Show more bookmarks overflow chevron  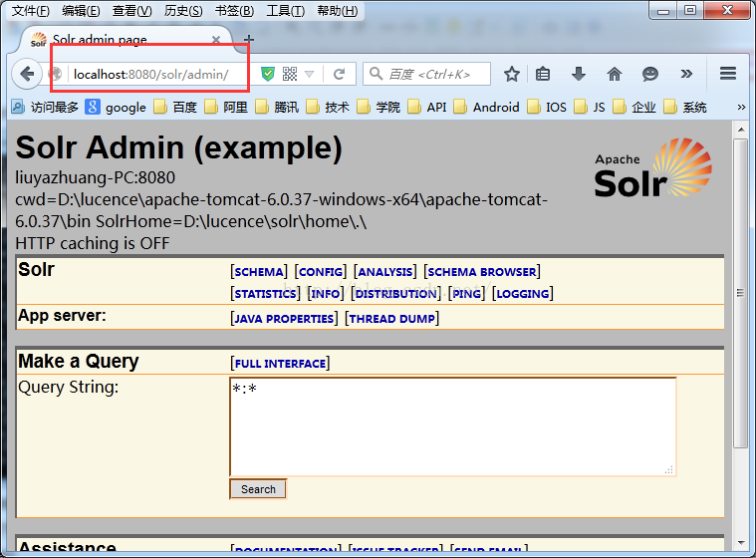(741, 107)
